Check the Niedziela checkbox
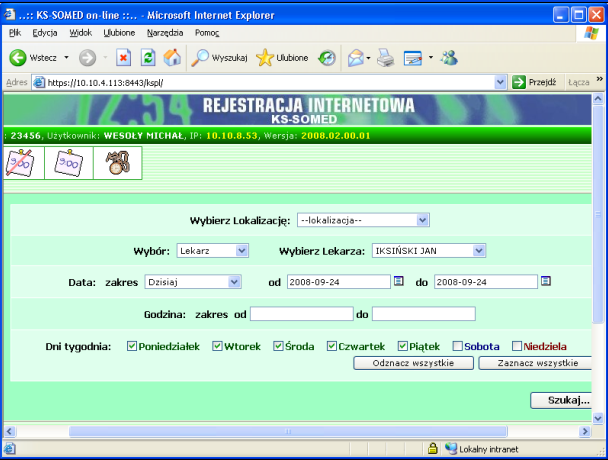The height and width of the screenshot is (460, 608). click(517, 346)
